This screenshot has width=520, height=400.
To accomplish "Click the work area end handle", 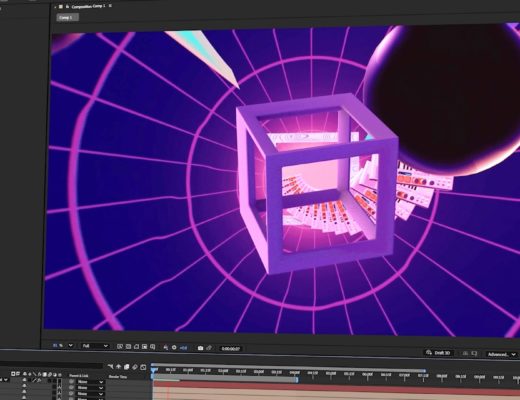I will (296, 379).
